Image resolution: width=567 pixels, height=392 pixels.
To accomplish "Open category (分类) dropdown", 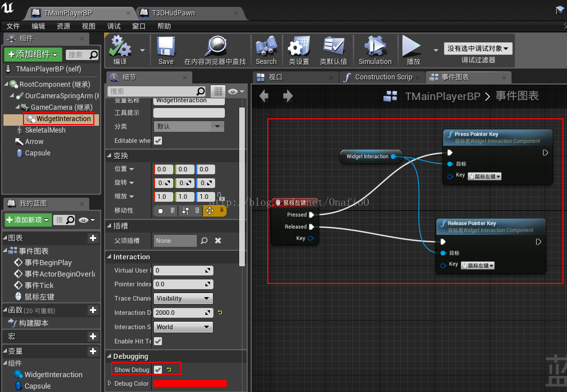I will [189, 126].
